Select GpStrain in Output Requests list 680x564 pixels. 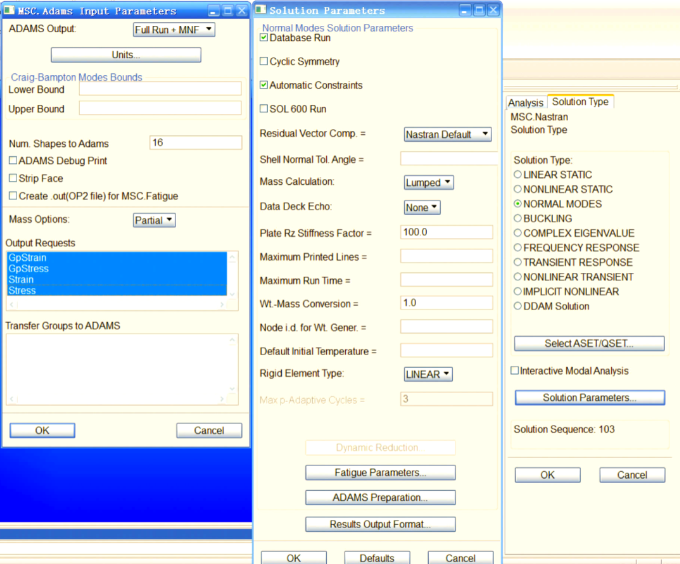coord(117,258)
